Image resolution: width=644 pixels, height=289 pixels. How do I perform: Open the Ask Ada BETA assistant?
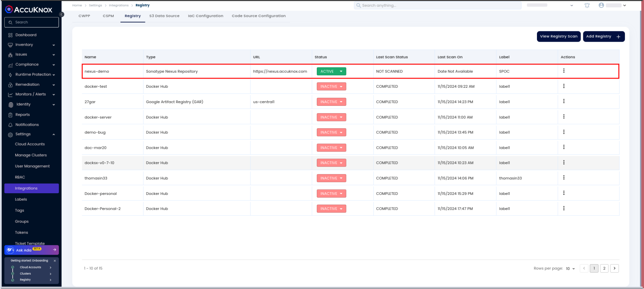[32, 250]
